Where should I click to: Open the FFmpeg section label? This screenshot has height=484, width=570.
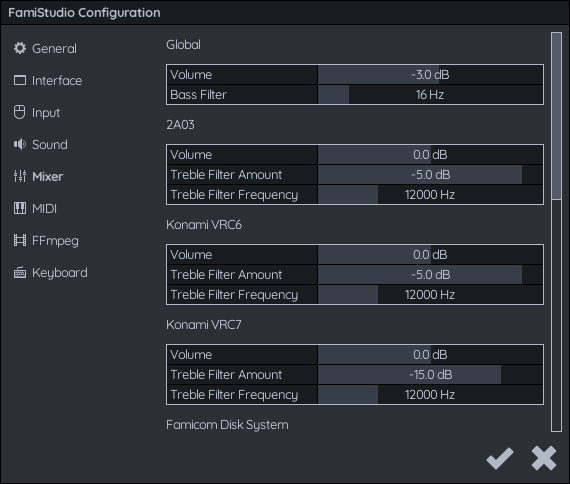(x=55, y=241)
